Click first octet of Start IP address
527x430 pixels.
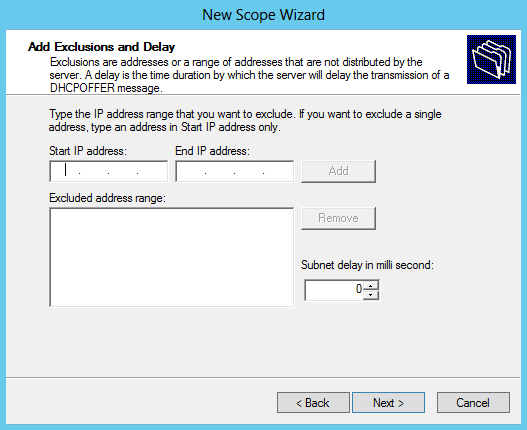point(65,171)
